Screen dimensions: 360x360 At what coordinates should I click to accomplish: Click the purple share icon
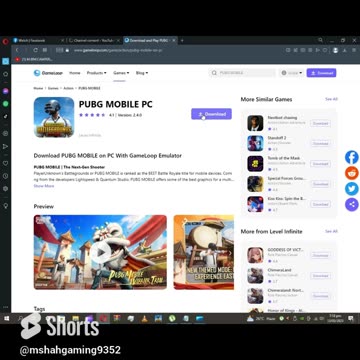[352, 204]
